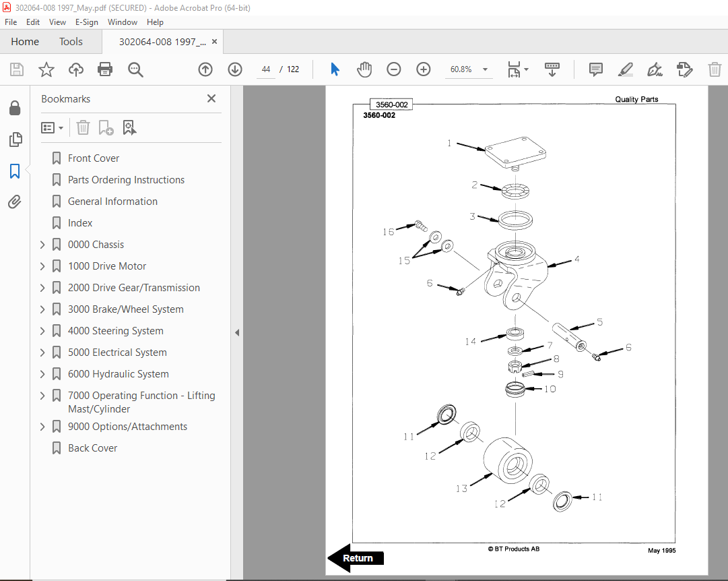
Task: Open the Parts Ordering Instructions bookmark
Action: tap(126, 180)
